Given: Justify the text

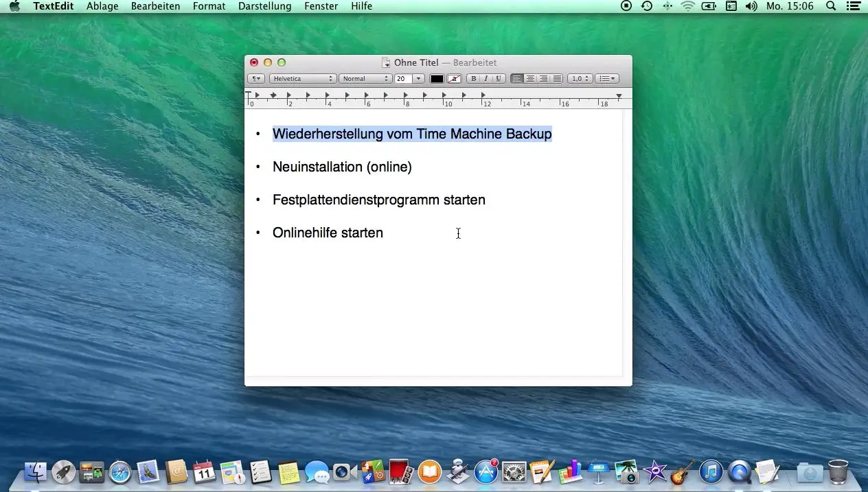Looking at the screenshot, I should [556, 79].
